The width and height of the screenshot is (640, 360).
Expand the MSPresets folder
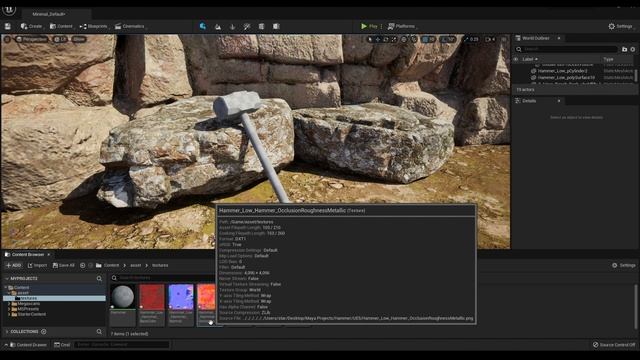9,309
